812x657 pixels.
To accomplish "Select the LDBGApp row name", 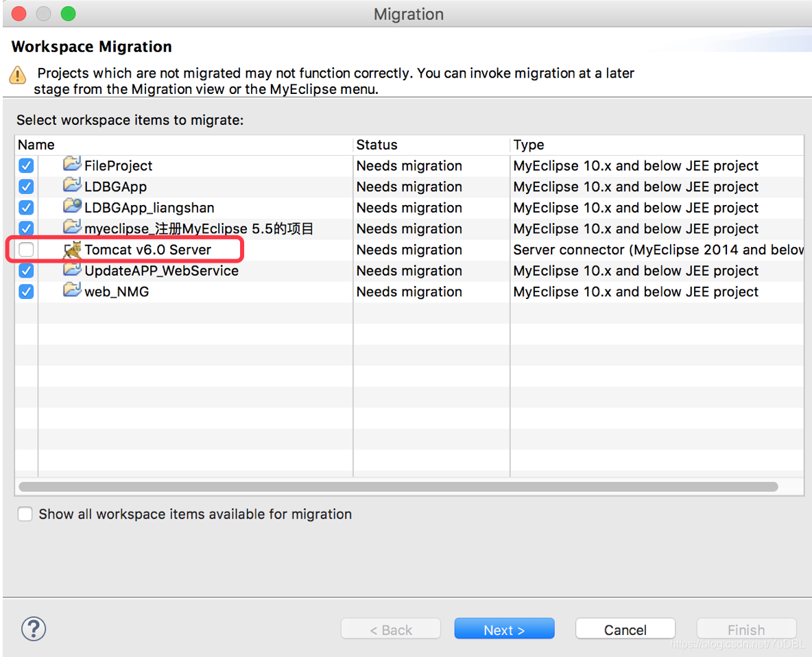I will tap(115, 187).
